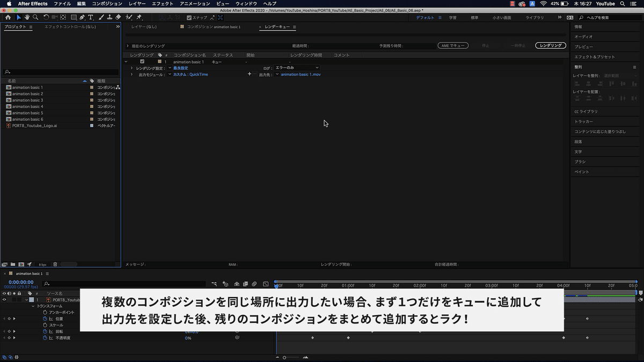644x362 pixels.
Task: Click timeline layer search field
Action: [x=125, y=284]
